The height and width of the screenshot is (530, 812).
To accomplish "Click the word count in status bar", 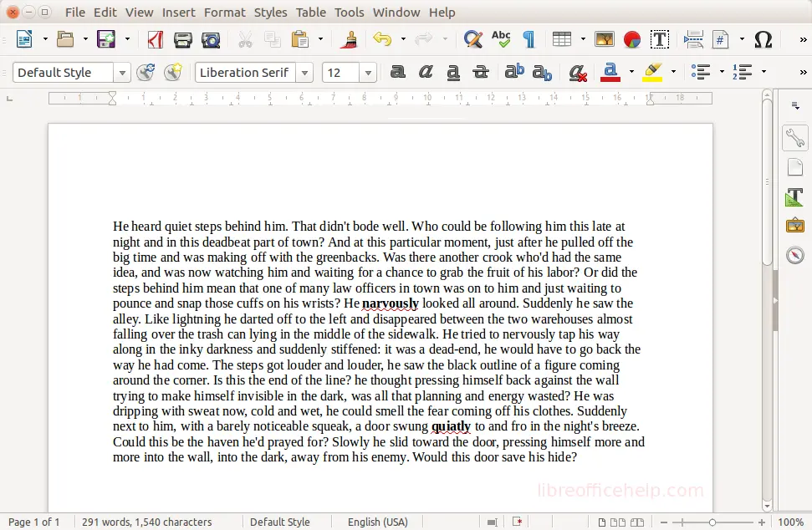I will [147, 522].
